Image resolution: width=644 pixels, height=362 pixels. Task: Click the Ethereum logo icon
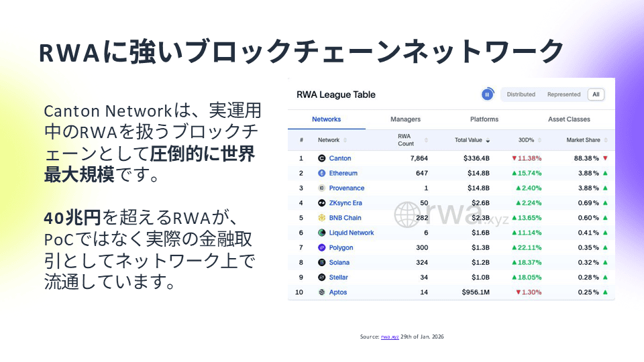322,174
